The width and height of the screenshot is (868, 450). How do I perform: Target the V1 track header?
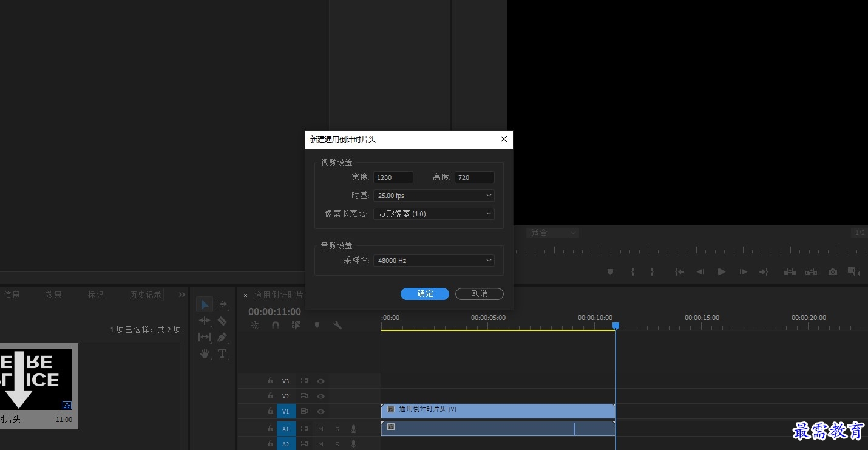[x=286, y=411]
